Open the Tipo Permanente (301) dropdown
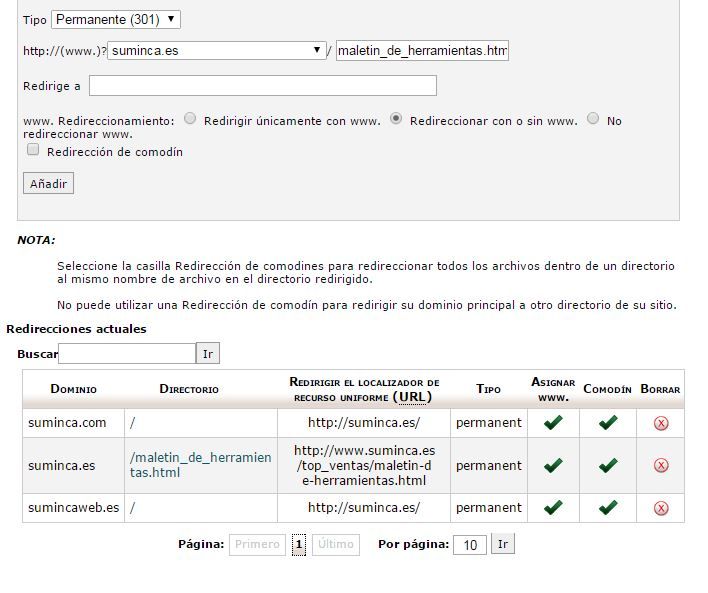The height and width of the screenshot is (593, 708). (x=116, y=19)
